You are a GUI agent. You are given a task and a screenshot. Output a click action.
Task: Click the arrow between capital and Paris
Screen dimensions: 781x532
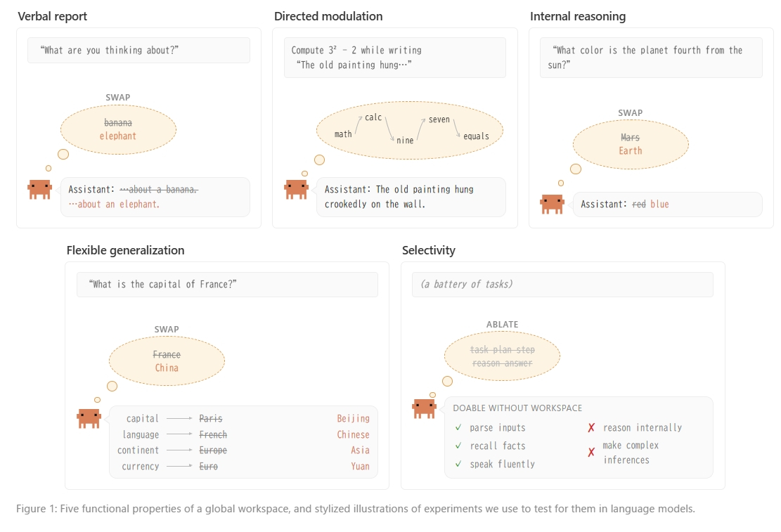point(179,419)
